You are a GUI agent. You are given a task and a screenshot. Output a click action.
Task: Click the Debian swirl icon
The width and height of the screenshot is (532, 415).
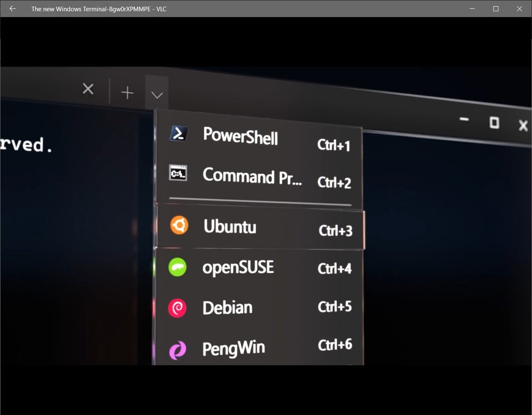point(177,307)
